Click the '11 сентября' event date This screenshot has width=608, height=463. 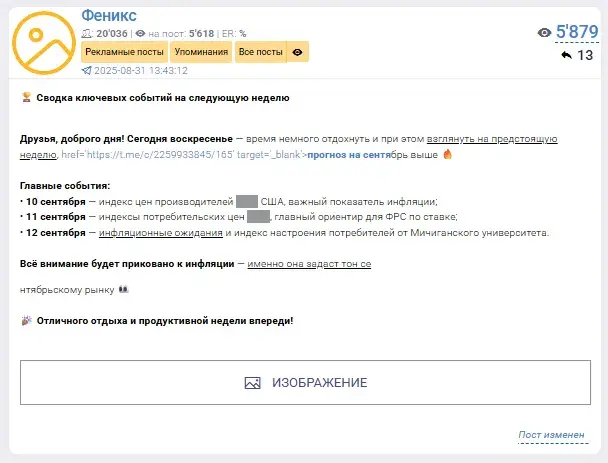coord(56,217)
